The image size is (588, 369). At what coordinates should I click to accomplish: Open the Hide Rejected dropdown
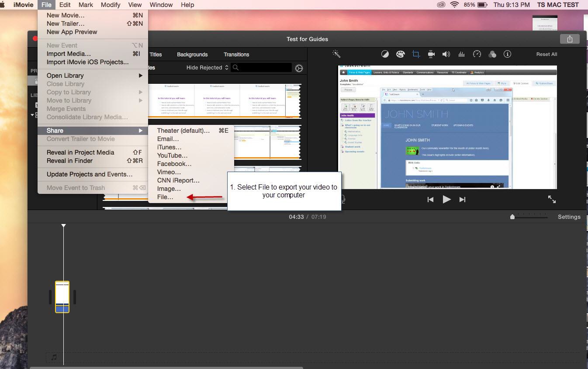[x=207, y=68]
